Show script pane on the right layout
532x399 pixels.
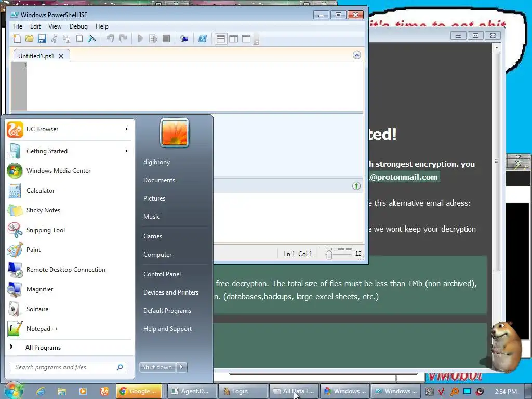233,38
